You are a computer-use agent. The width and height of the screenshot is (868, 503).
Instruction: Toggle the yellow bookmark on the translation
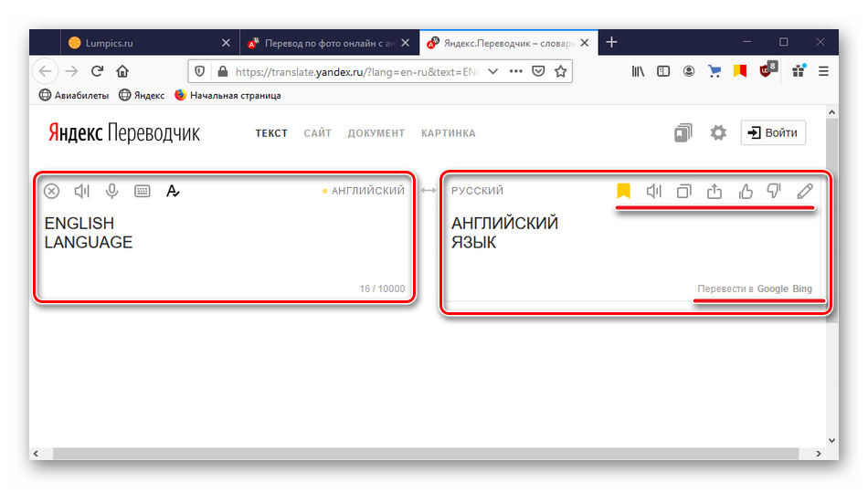coord(623,191)
